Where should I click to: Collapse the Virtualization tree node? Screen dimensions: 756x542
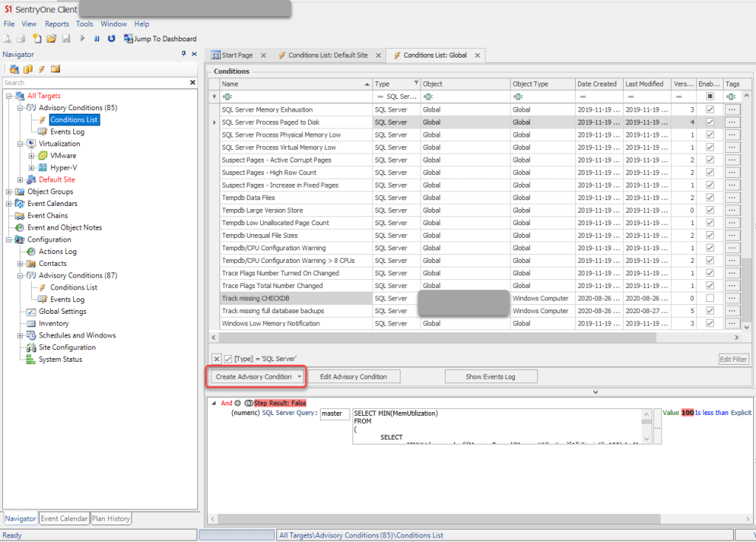click(x=21, y=144)
